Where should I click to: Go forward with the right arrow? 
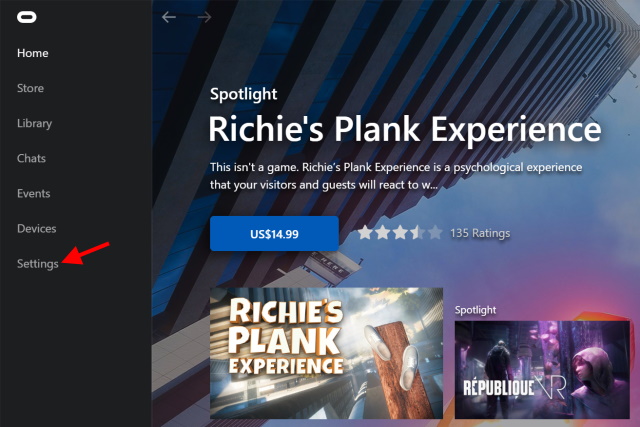(x=204, y=17)
